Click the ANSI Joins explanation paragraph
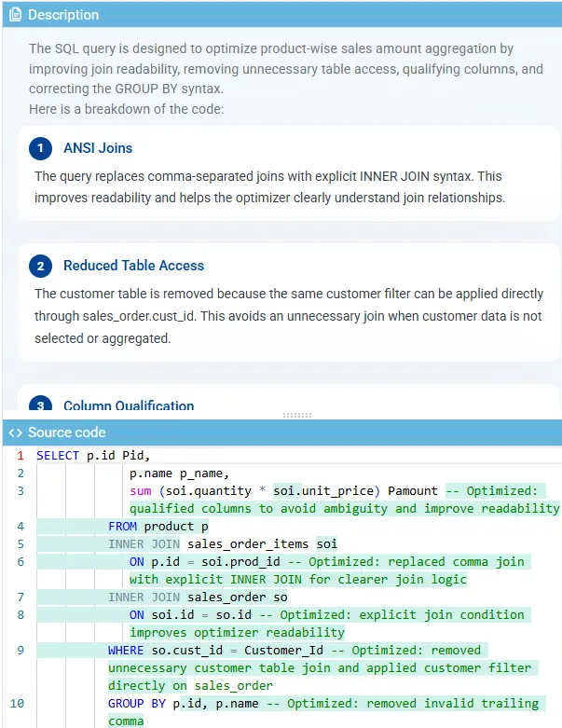This screenshot has height=728, width=562. click(x=269, y=187)
